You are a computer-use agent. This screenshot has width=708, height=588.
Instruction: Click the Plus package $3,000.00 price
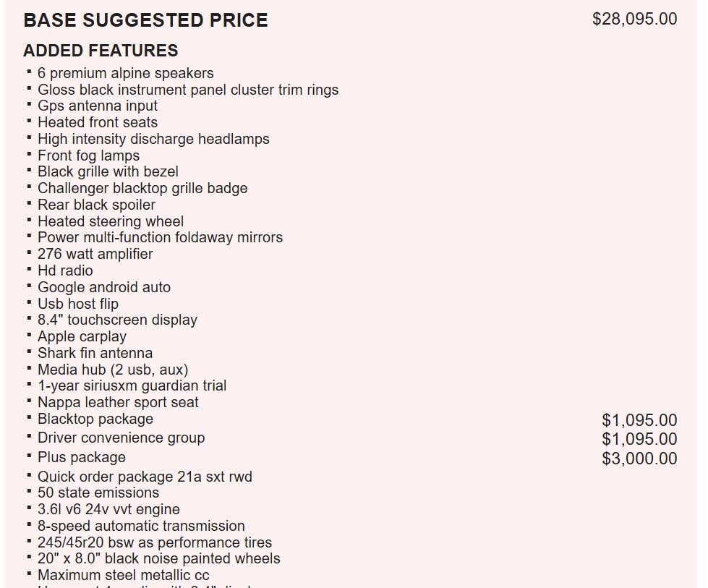click(x=639, y=459)
